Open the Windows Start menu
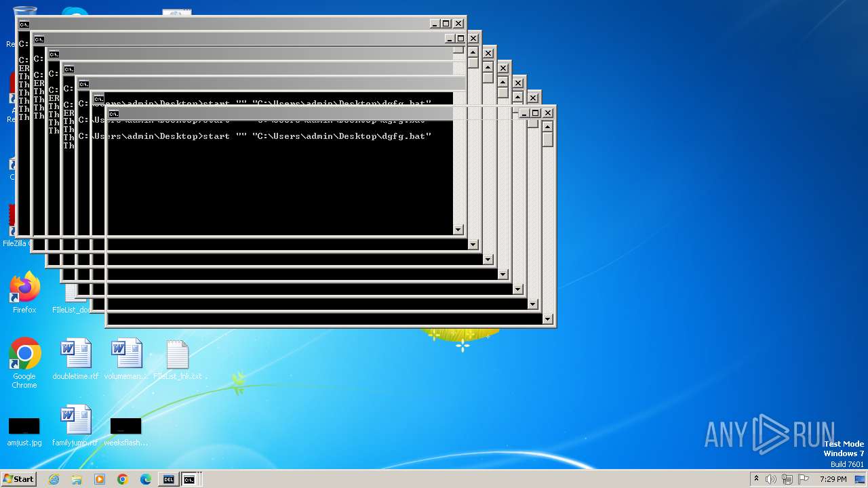Screen dimensions: 868x488 [18, 479]
